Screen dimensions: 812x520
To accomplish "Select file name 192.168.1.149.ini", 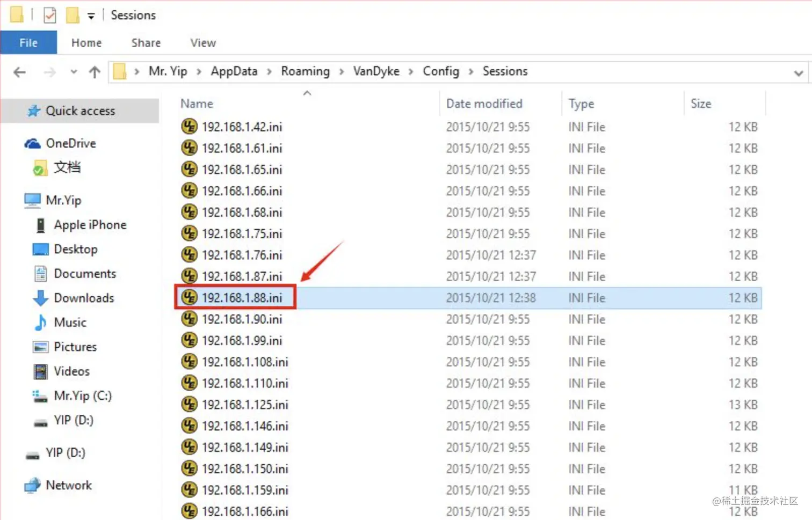I will [245, 448].
